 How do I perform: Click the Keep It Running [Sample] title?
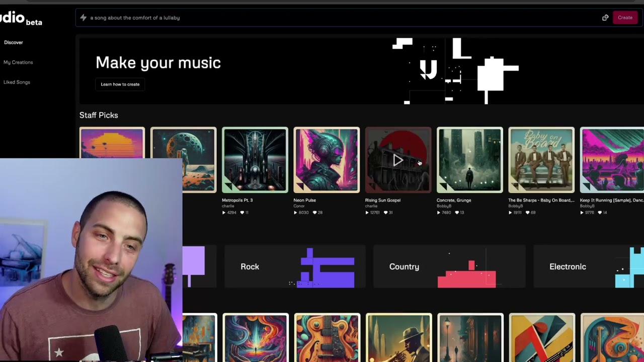[x=612, y=200]
